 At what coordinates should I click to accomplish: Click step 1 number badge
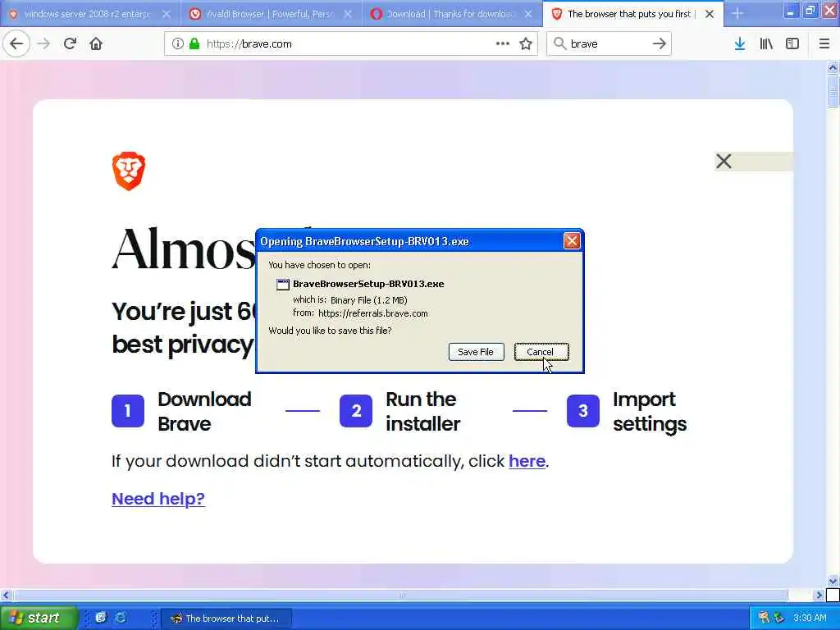128,411
